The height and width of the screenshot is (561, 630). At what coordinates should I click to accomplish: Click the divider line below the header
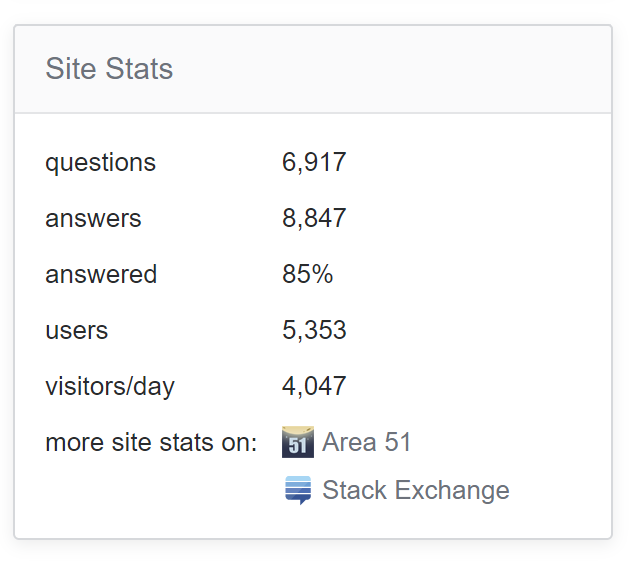tap(313, 113)
